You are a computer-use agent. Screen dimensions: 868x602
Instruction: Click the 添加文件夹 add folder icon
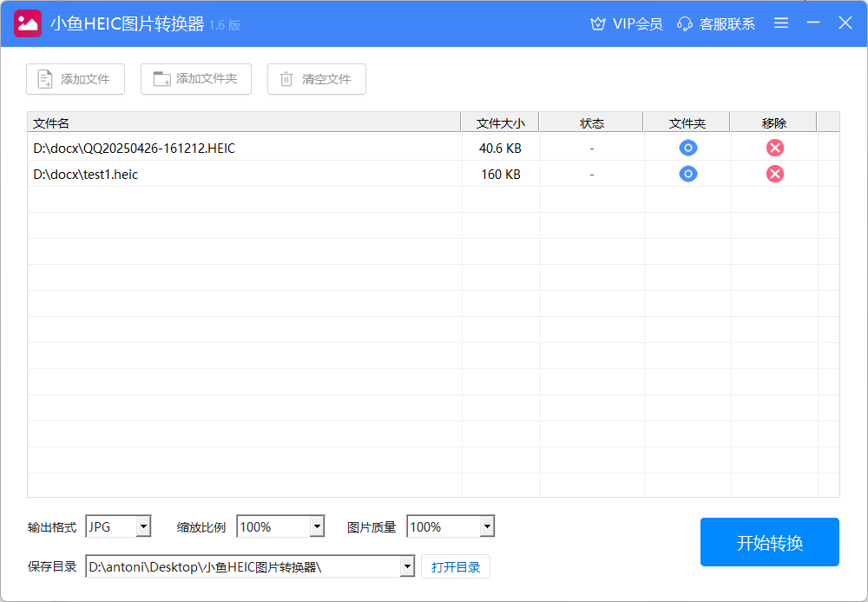(x=161, y=79)
